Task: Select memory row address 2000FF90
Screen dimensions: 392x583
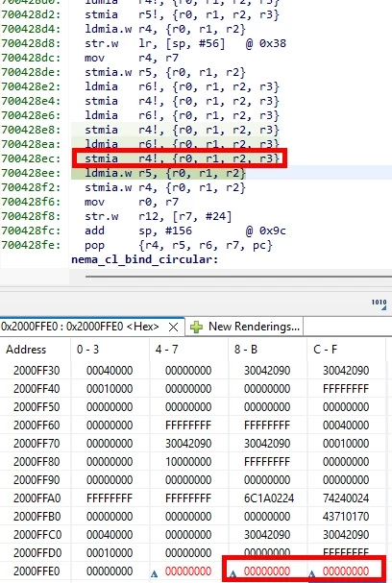Action: [x=37, y=480]
